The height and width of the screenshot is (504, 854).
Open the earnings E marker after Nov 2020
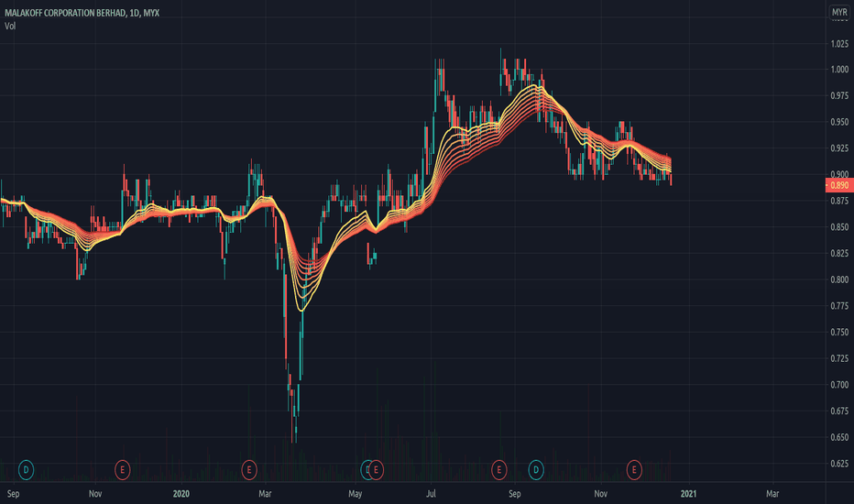(634, 469)
